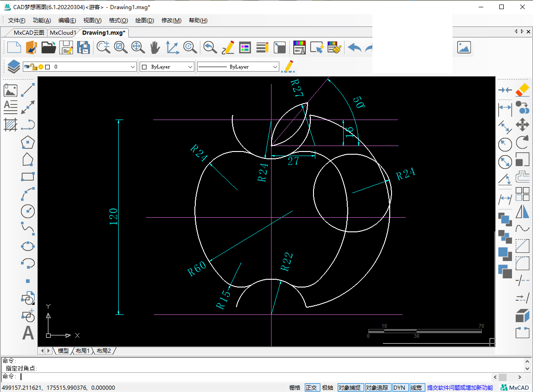Select the Move tool with four arrows

522,125
